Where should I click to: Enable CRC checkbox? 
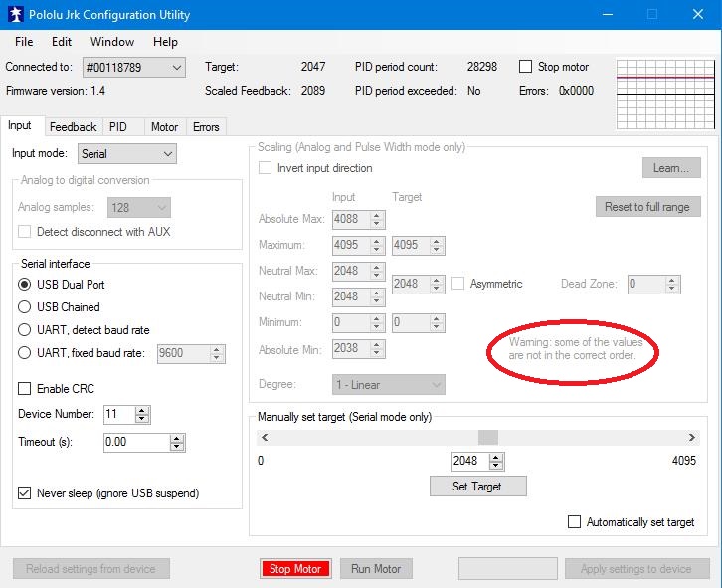click(25, 388)
